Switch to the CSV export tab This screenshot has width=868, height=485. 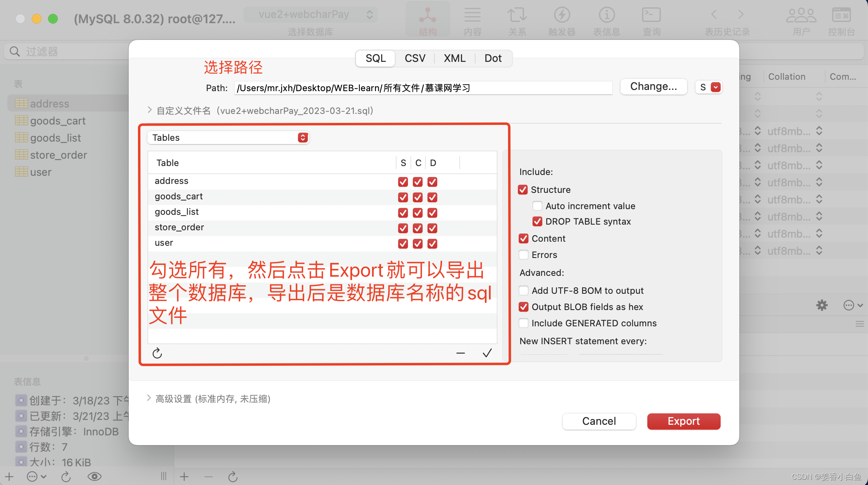[x=415, y=58]
